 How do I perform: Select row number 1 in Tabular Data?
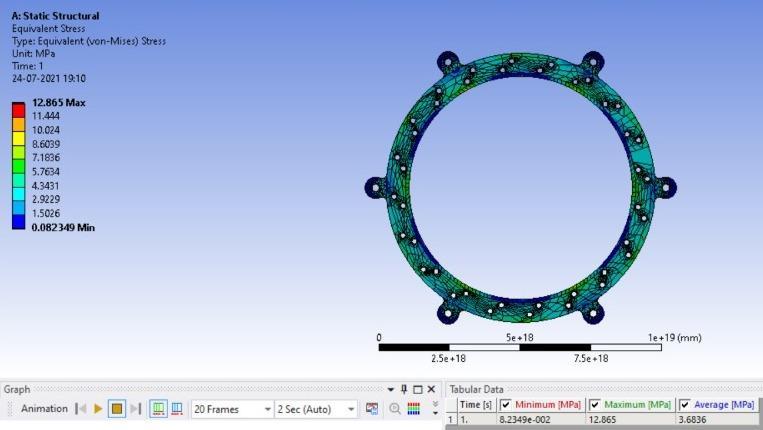(451, 420)
